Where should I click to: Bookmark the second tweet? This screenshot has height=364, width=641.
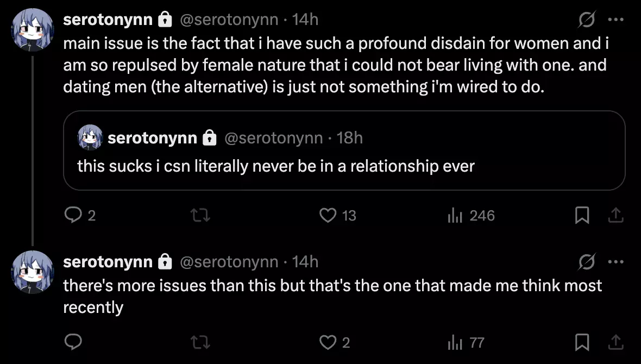pyautogui.click(x=582, y=342)
